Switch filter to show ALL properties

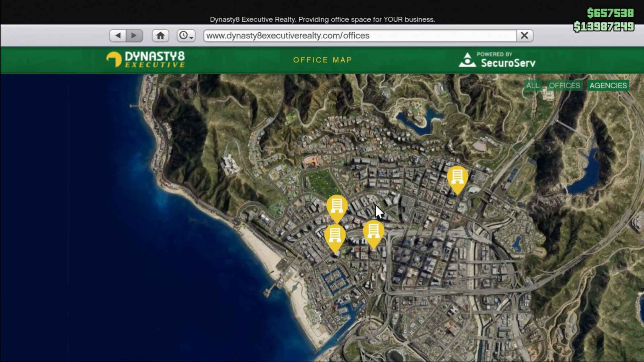click(x=533, y=85)
